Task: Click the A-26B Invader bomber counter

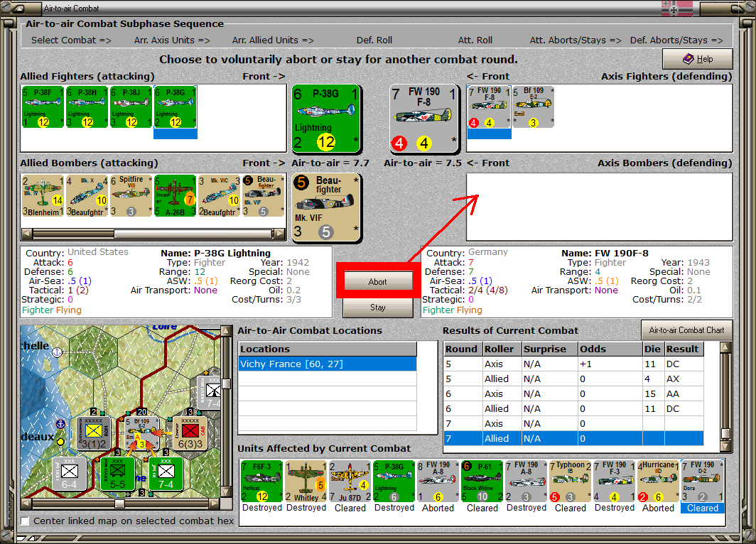Action: pos(175,195)
